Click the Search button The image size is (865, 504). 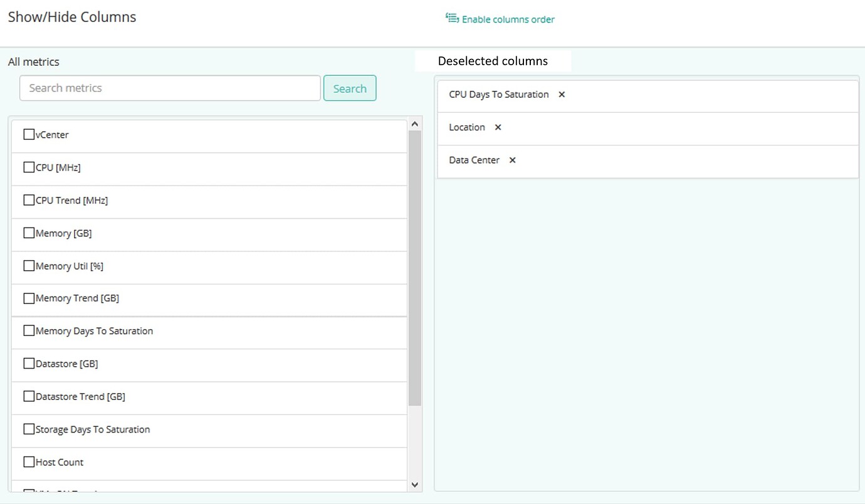coord(350,88)
